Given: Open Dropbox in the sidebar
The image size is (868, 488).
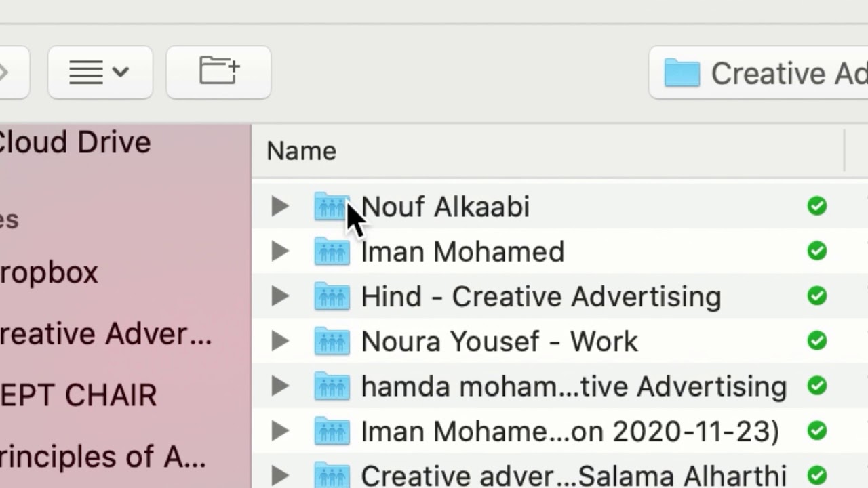Looking at the screenshot, I should (49, 272).
